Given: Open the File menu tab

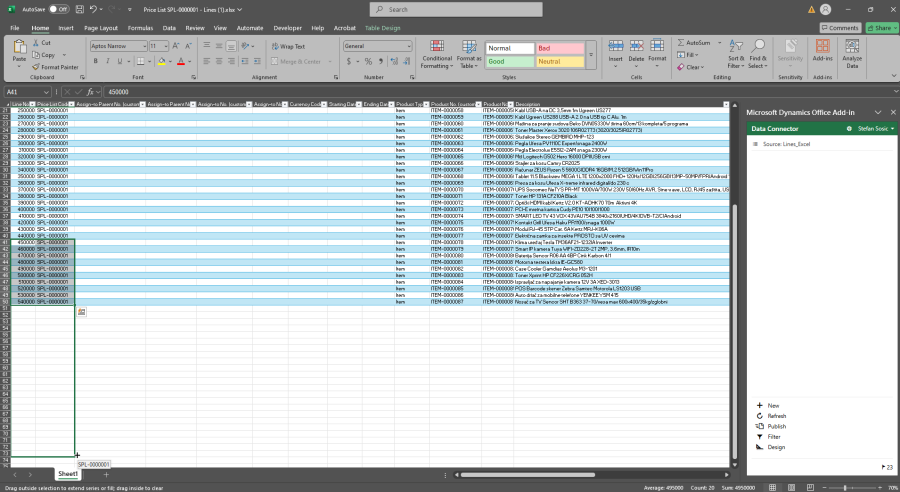Looking at the screenshot, I should 15,28.
